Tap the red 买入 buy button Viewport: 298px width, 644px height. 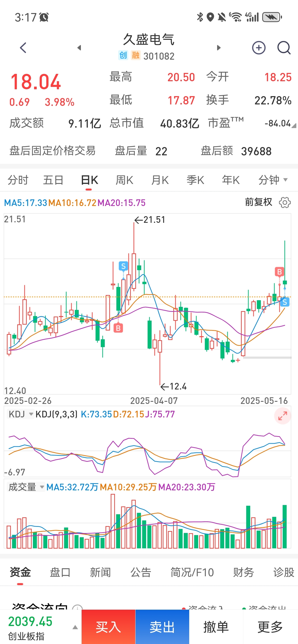[108, 627]
